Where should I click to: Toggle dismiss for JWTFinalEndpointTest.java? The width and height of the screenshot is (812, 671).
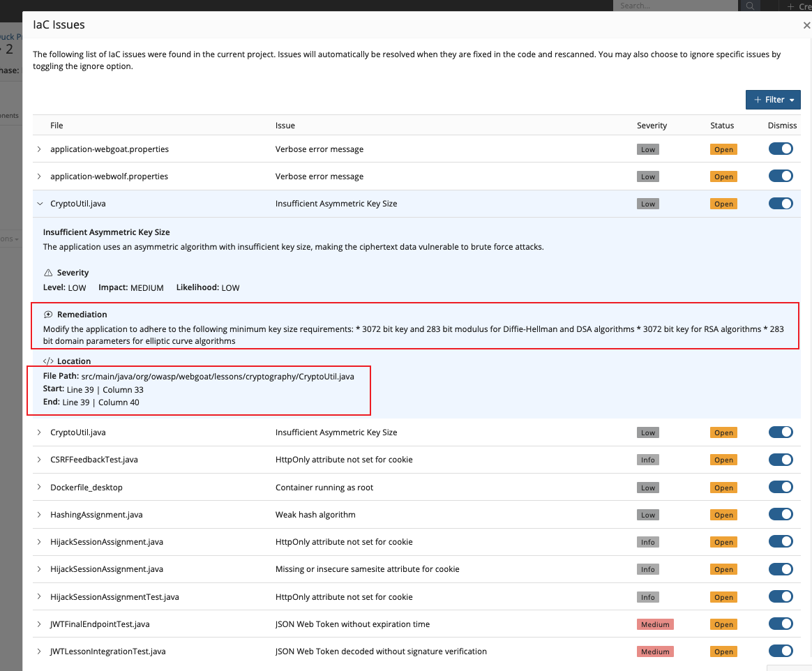pyautogui.click(x=781, y=624)
